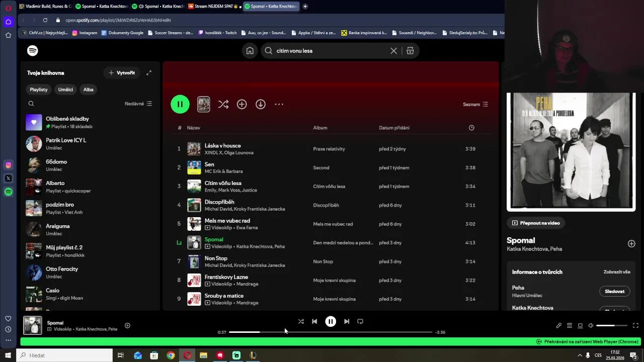
Task: Add Spomal to liked songs in sidebar
Action: (631, 243)
